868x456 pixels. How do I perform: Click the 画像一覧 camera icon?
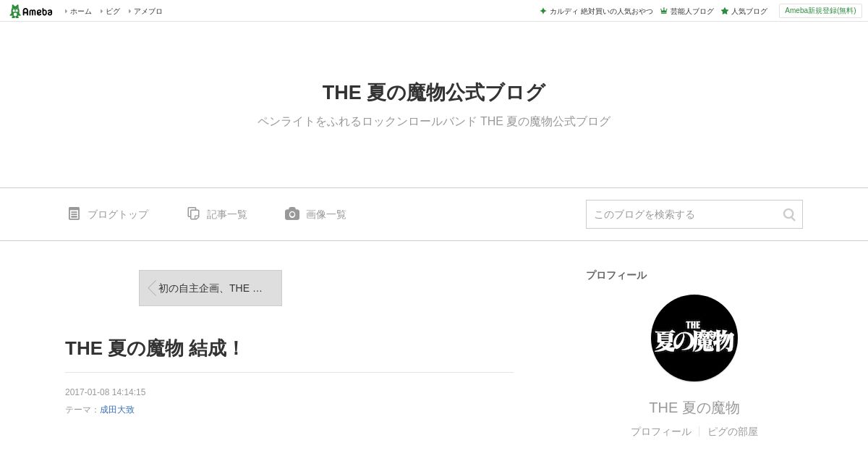pyautogui.click(x=292, y=214)
